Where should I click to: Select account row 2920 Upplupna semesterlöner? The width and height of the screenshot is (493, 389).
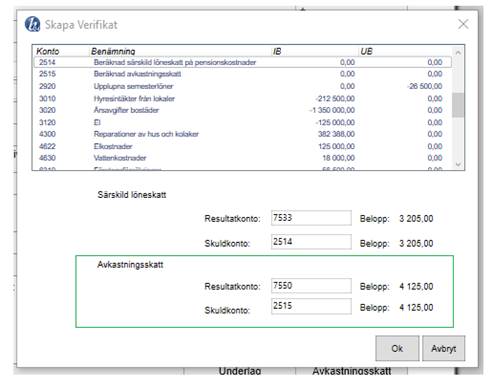tap(243, 86)
